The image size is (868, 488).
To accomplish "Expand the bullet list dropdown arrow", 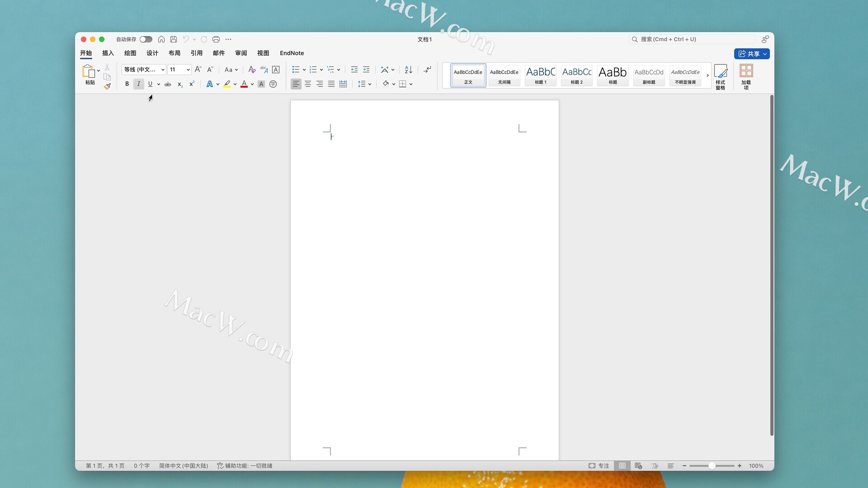I will click(x=304, y=70).
